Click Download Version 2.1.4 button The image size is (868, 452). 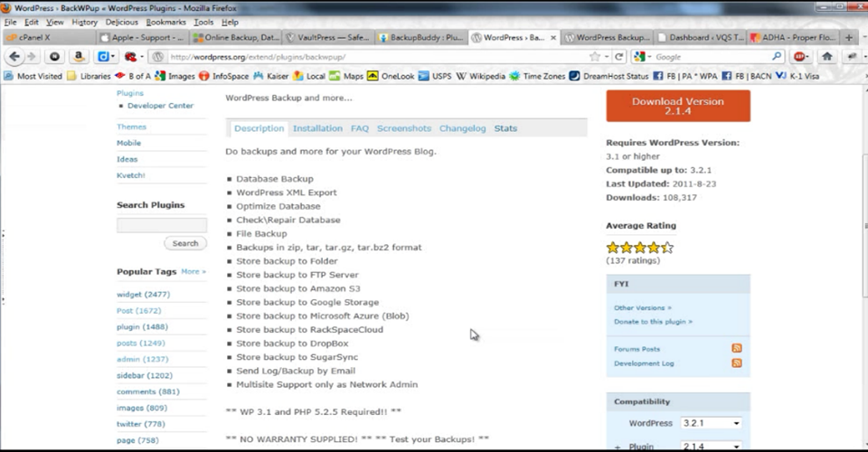(678, 106)
